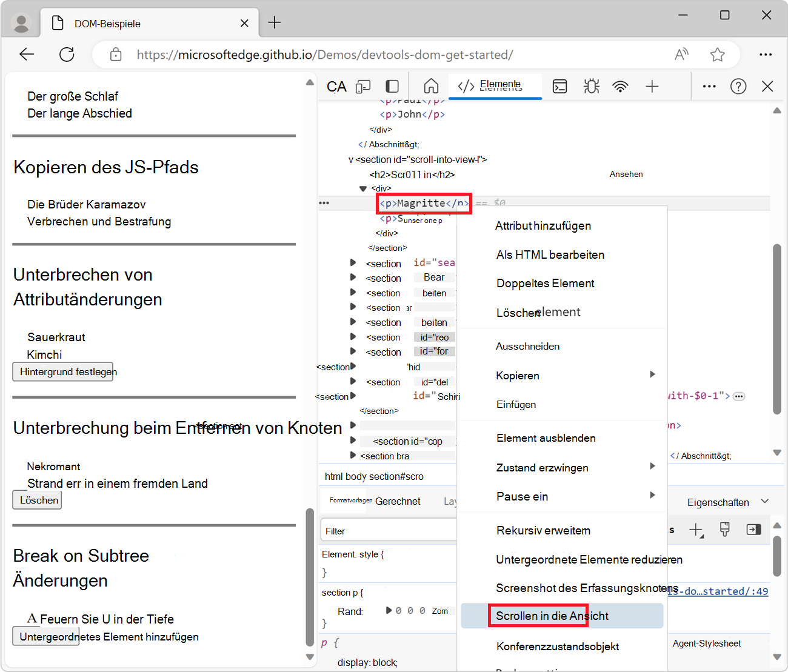
Task: Click the Löschen button on the page
Action: [37, 500]
